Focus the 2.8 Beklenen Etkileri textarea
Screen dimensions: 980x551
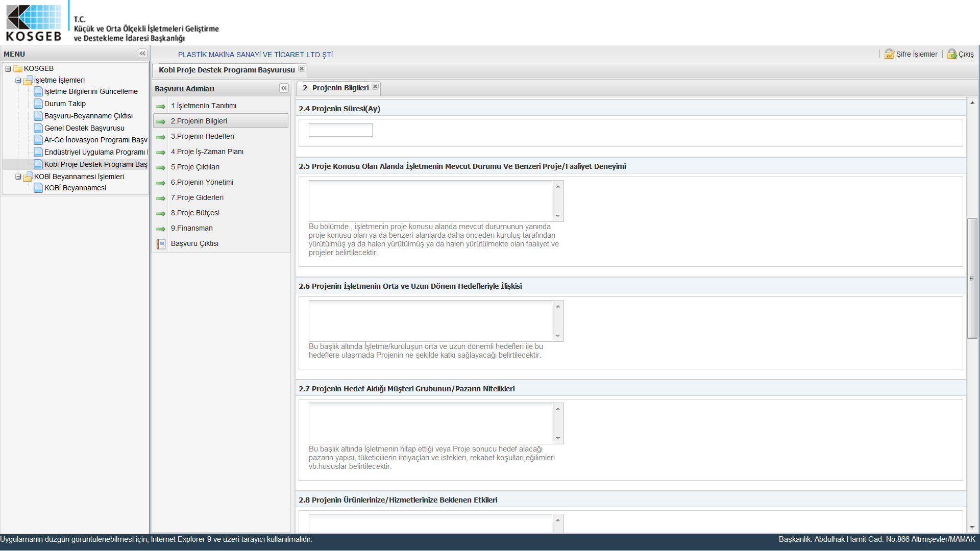pos(431,523)
